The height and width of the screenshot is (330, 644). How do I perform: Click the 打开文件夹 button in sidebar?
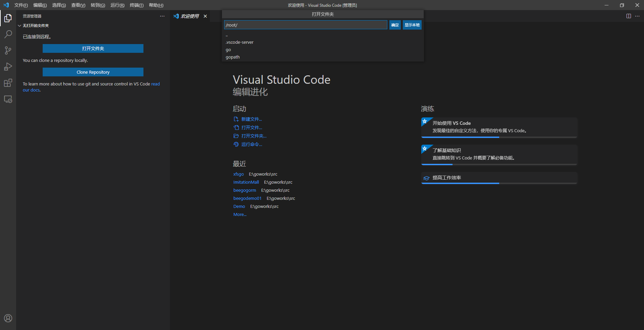pos(93,48)
